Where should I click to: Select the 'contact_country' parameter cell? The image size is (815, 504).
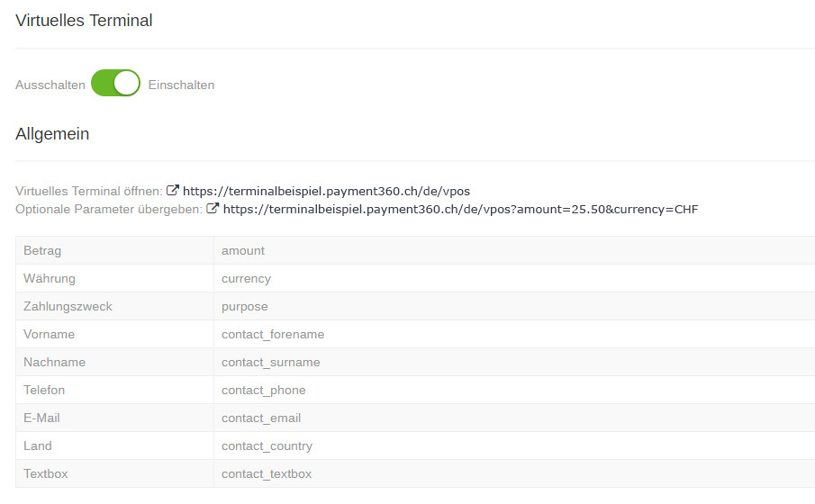point(267,445)
